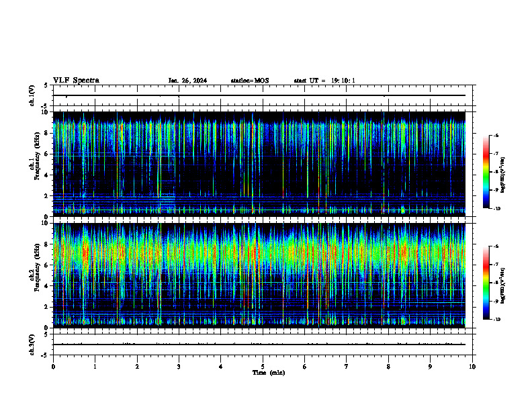Select the date text "Jan. 26, 2024"

coord(187,81)
